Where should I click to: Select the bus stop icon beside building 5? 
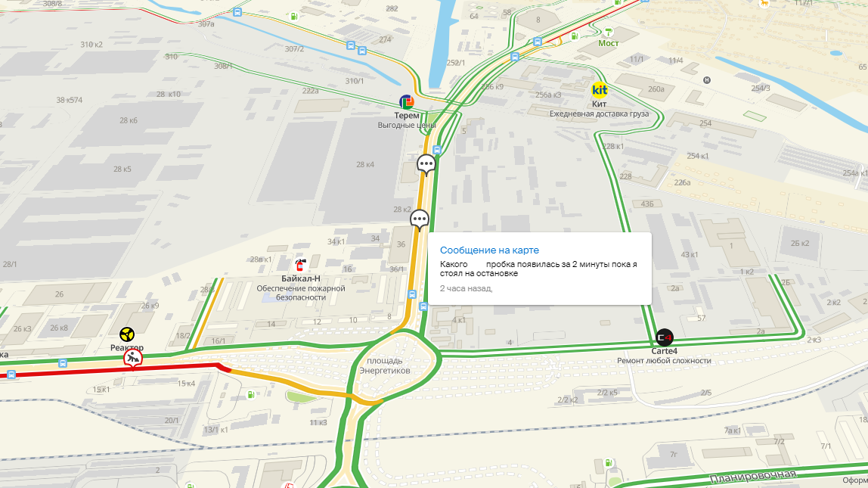coord(437,150)
